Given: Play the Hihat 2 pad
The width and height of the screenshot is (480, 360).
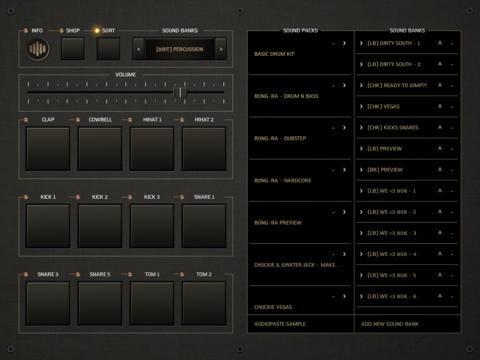Looking at the screenshot, I should tap(204, 149).
